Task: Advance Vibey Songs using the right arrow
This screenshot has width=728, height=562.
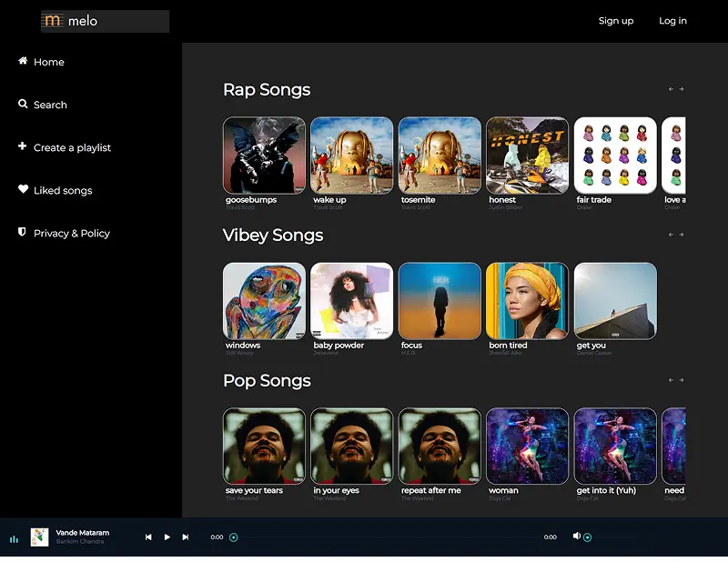Action: [x=682, y=235]
